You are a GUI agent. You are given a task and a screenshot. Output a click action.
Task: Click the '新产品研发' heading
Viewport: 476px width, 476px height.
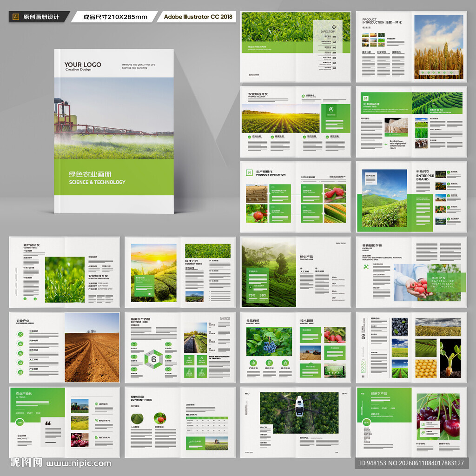pyautogui.click(x=32, y=245)
